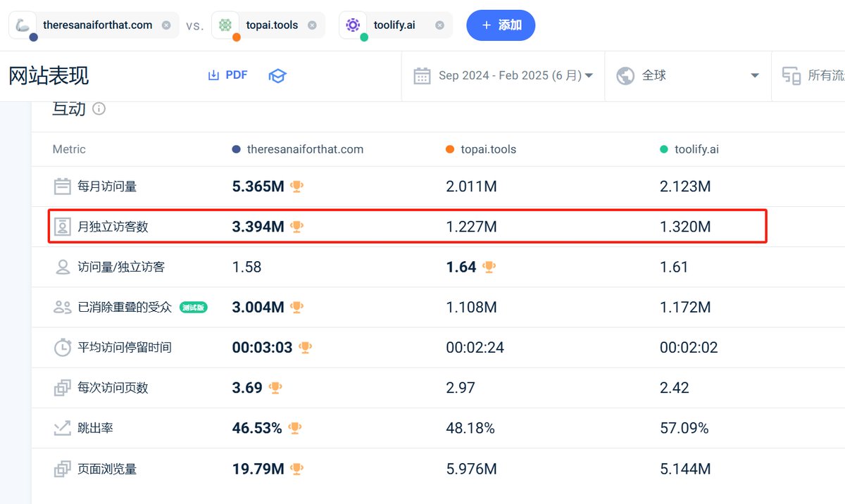
Task: Click the 访问量/独立访客 person icon
Action: point(63,267)
